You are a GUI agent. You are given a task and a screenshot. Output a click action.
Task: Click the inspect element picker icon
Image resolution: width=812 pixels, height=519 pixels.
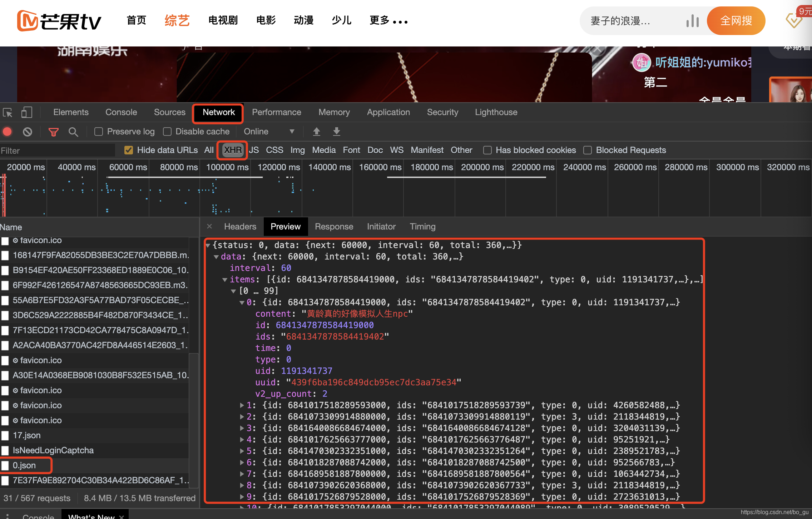click(8, 113)
